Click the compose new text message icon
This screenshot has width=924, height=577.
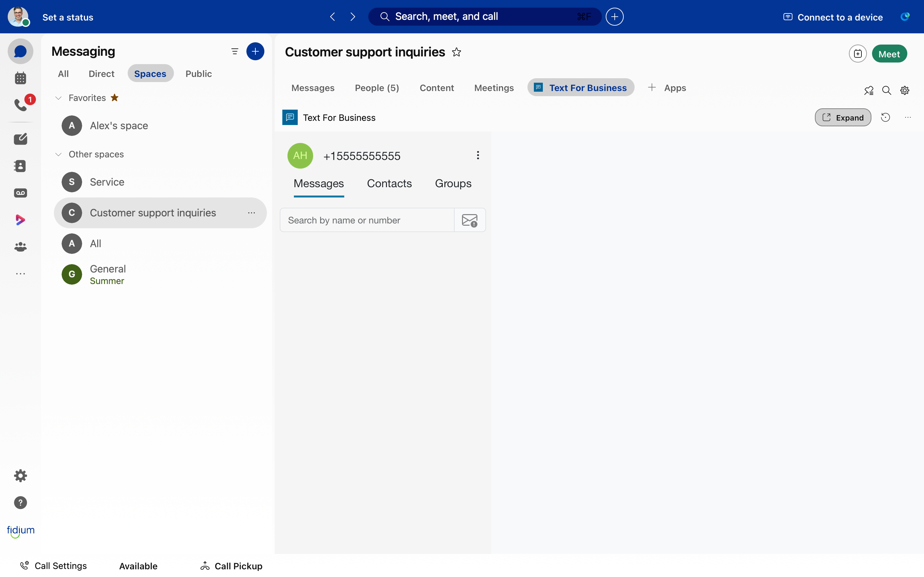pyautogui.click(x=470, y=220)
